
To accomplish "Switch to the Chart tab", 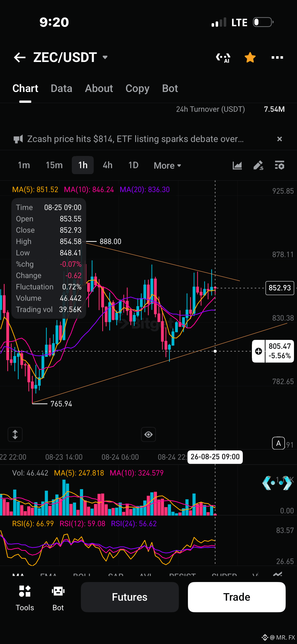I will [25, 88].
